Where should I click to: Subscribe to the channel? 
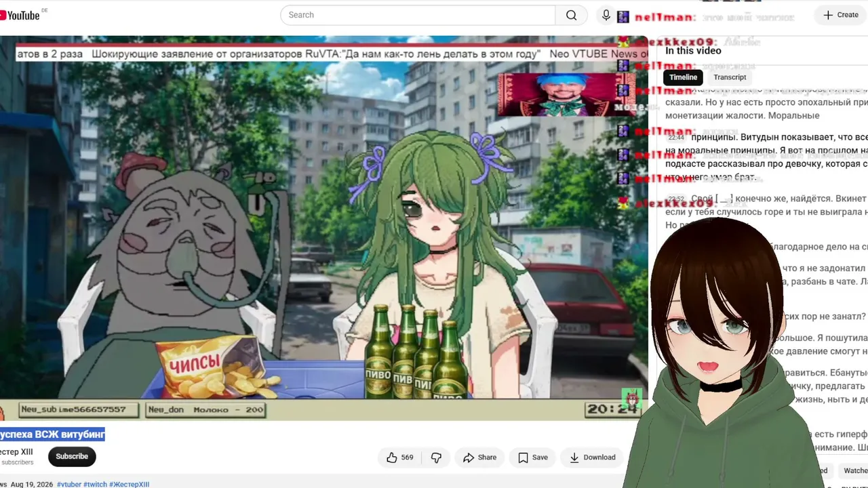tap(72, 457)
